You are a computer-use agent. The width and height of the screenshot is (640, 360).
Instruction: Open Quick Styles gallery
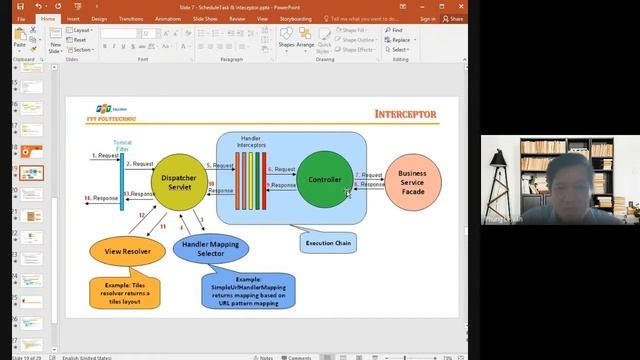click(x=324, y=41)
